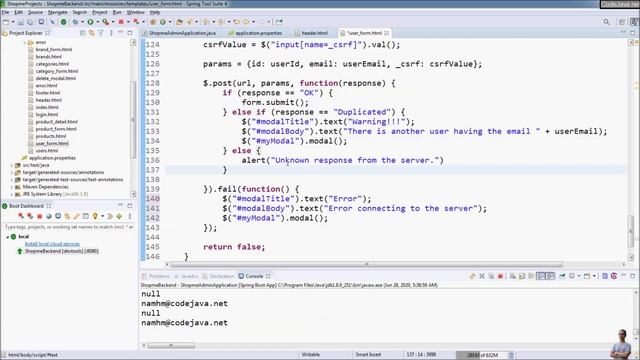Viewport: 640px width, 360px height.
Task: Click the green Boot Dashboard toolbar icon
Action: pyautogui.click(x=64, y=22)
